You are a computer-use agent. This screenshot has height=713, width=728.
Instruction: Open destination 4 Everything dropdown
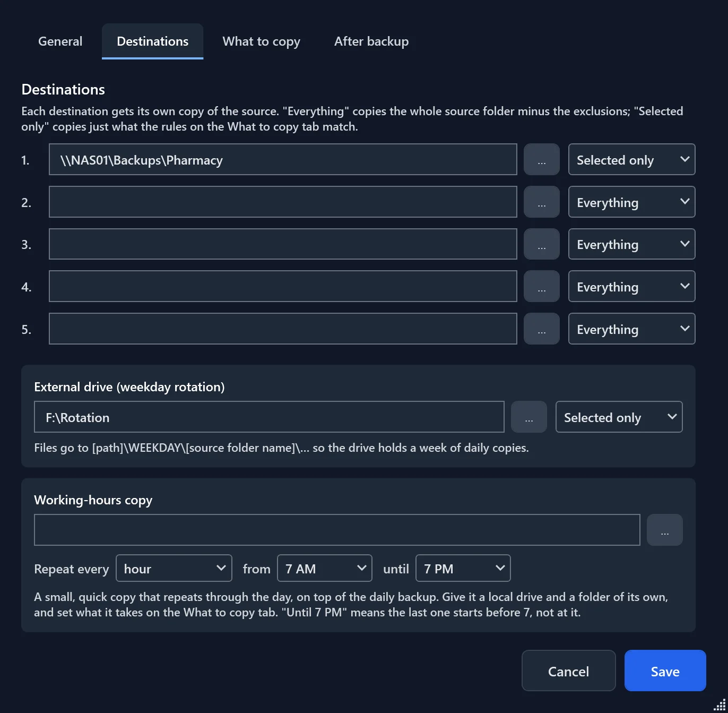[x=632, y=286]
